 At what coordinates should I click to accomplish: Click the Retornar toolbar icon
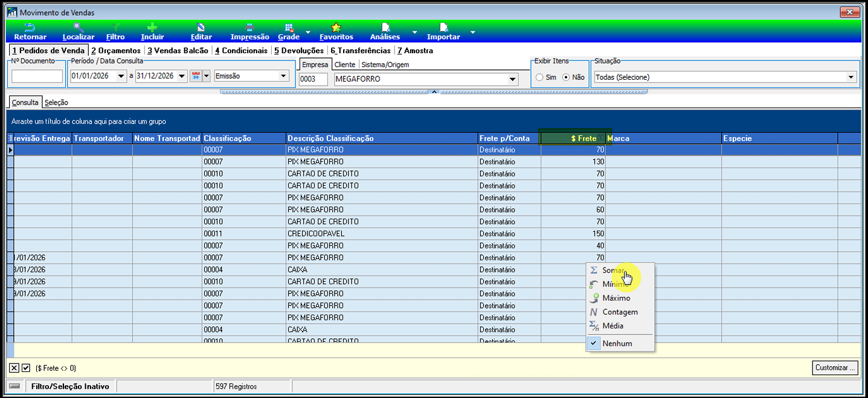[29, 27]
